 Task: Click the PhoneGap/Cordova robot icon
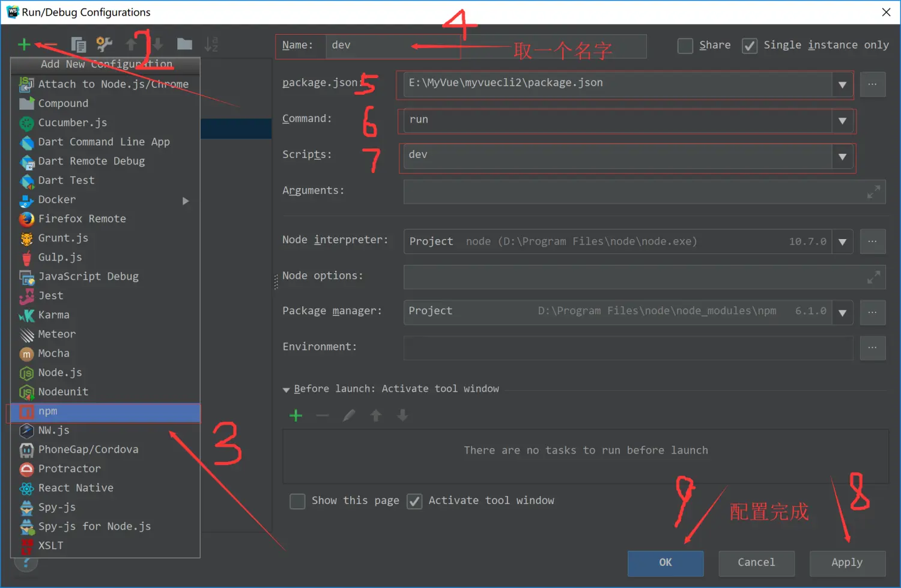(26, 450)
